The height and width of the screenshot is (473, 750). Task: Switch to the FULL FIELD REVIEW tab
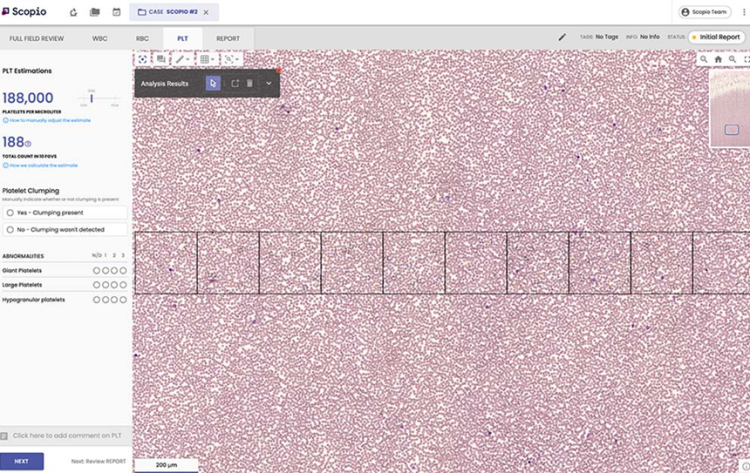36,38
